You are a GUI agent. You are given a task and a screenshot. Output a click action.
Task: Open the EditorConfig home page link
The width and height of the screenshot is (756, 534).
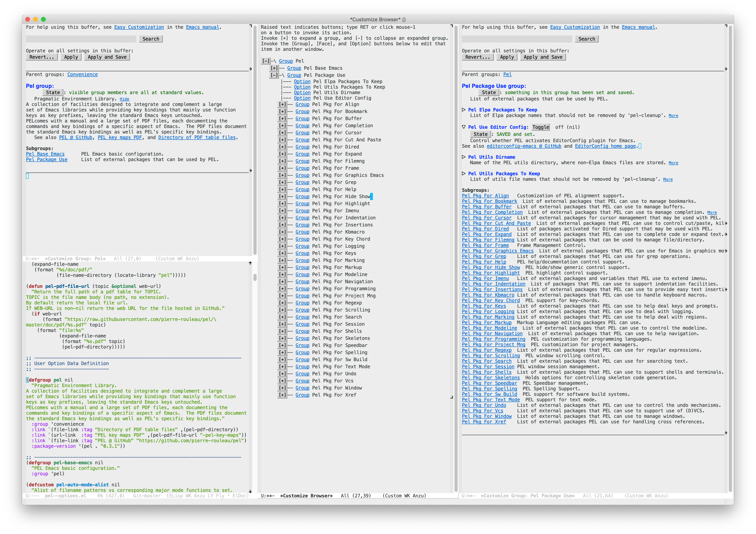pyautogui.click(x=605, y=146)
